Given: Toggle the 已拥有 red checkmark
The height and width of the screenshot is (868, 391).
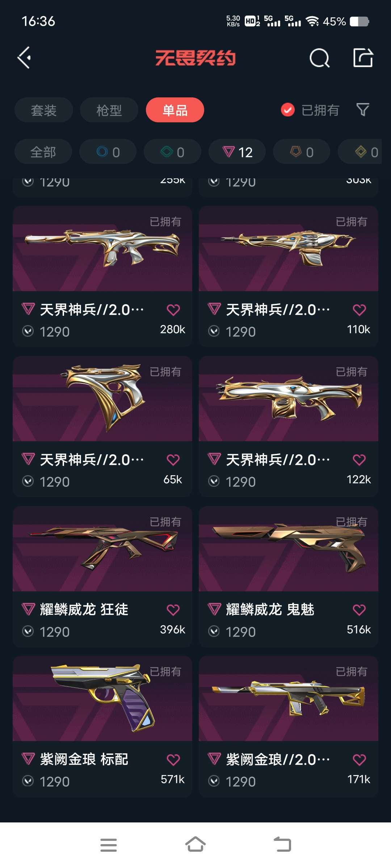Looking at the screenshot, I should point(288,110).
